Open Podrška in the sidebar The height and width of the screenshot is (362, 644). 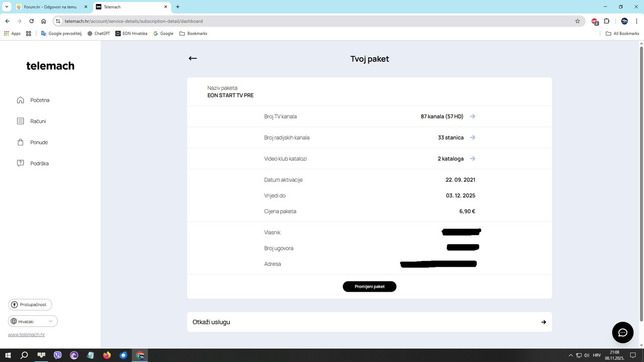tap(33, 163)
